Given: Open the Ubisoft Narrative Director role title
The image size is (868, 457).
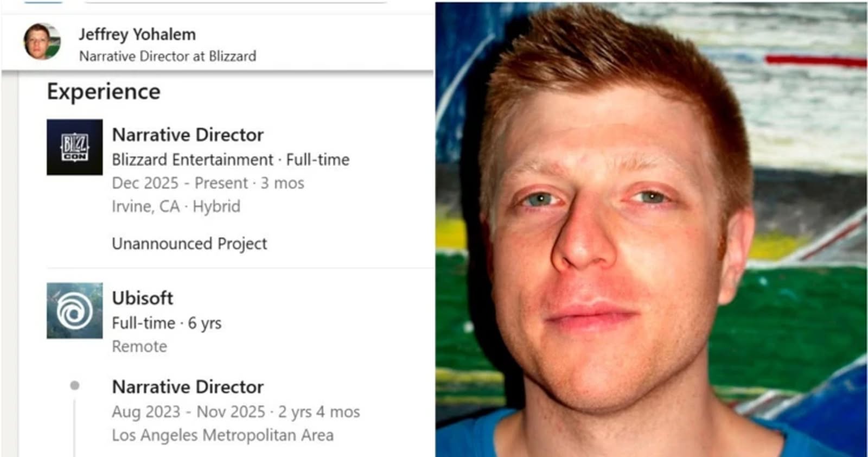Looking at the screenshot, I should (188, 387).
